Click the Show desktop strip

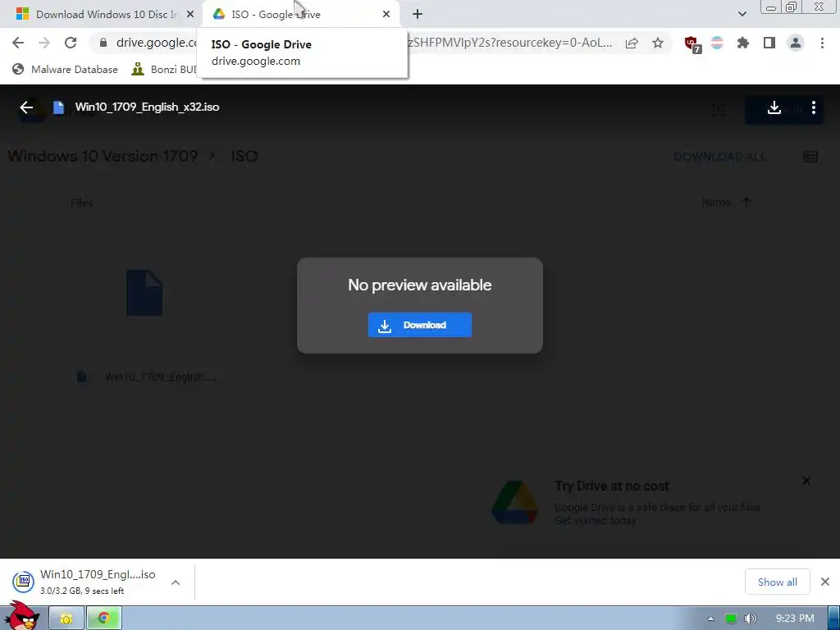click(x=834, y=619)
